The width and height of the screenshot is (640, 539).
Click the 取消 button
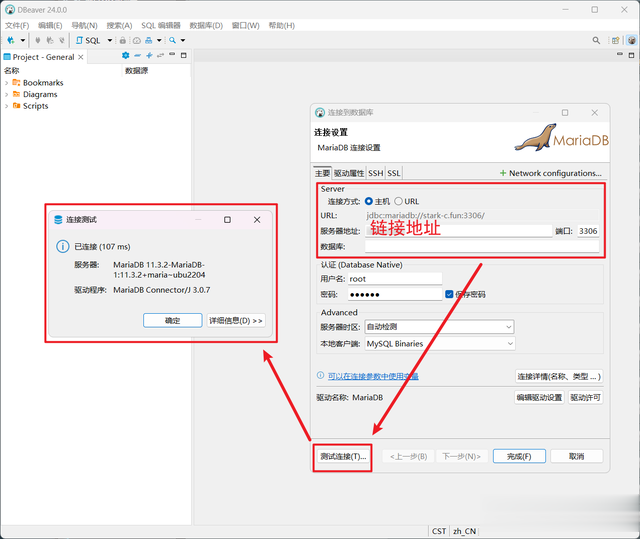[x=576, y=456]
